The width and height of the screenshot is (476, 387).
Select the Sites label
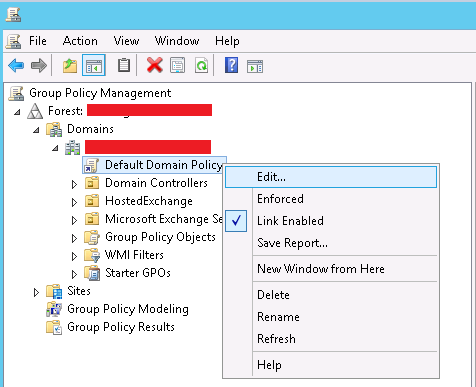tap(79, 291)
